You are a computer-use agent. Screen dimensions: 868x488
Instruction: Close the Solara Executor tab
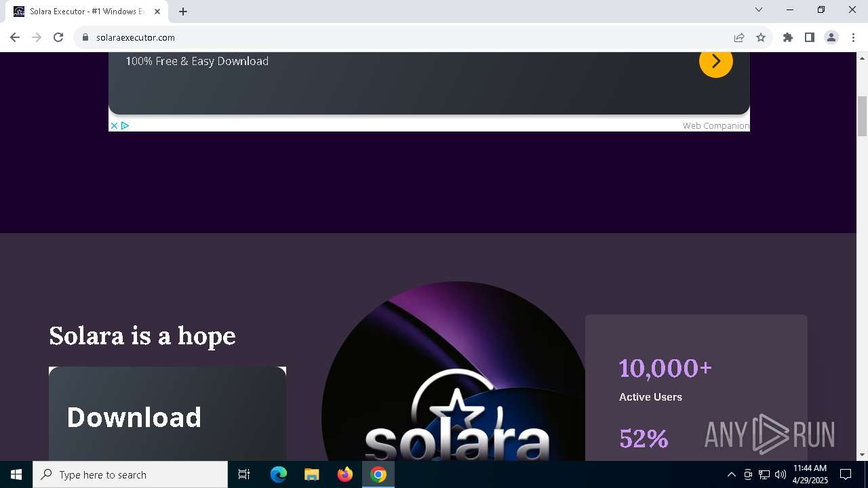point(157,12)
